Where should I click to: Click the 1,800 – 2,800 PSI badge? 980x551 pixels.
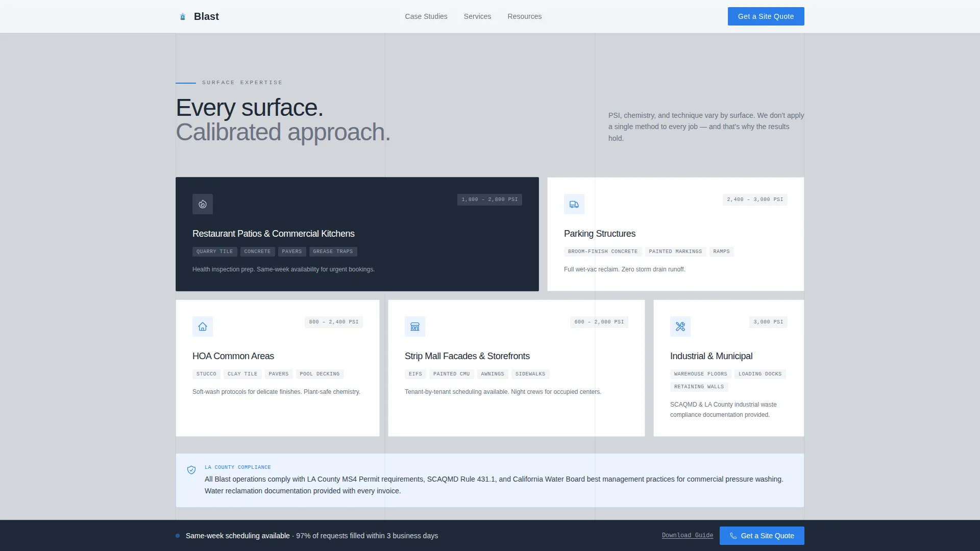point(489,199)
